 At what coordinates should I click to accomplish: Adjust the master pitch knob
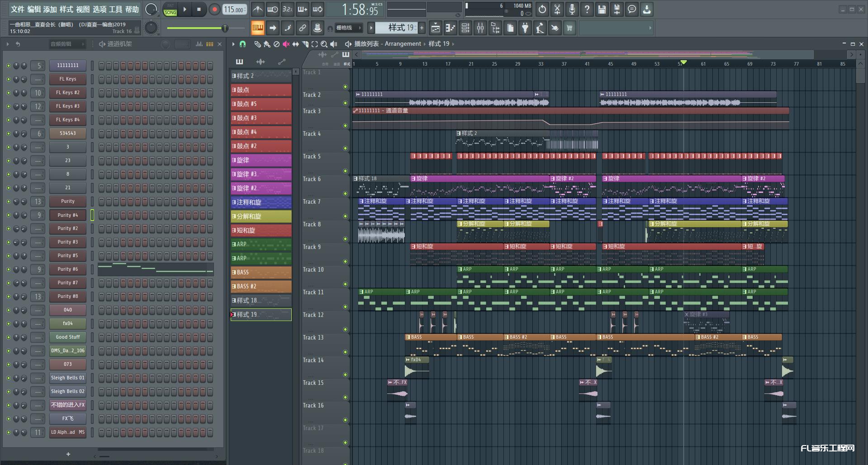click(151, 28)
